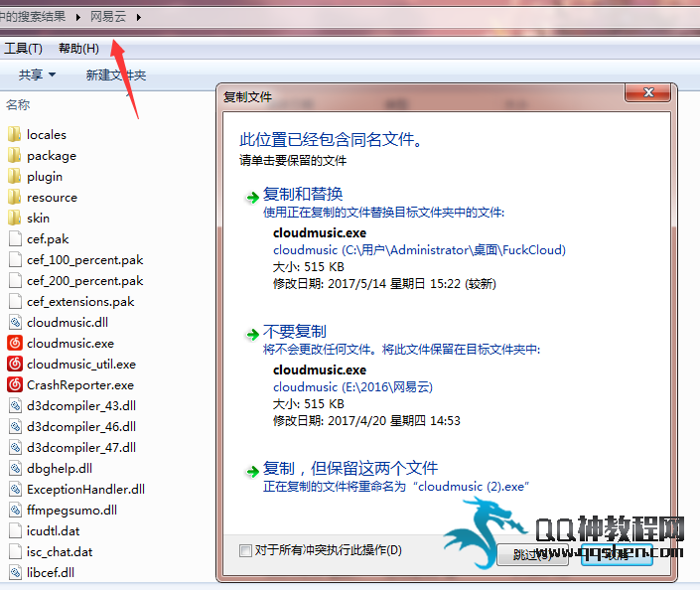Click the ExceptionHandler.dll file icon
Viewport: 700px width, 590px height.
click(15, 489)
